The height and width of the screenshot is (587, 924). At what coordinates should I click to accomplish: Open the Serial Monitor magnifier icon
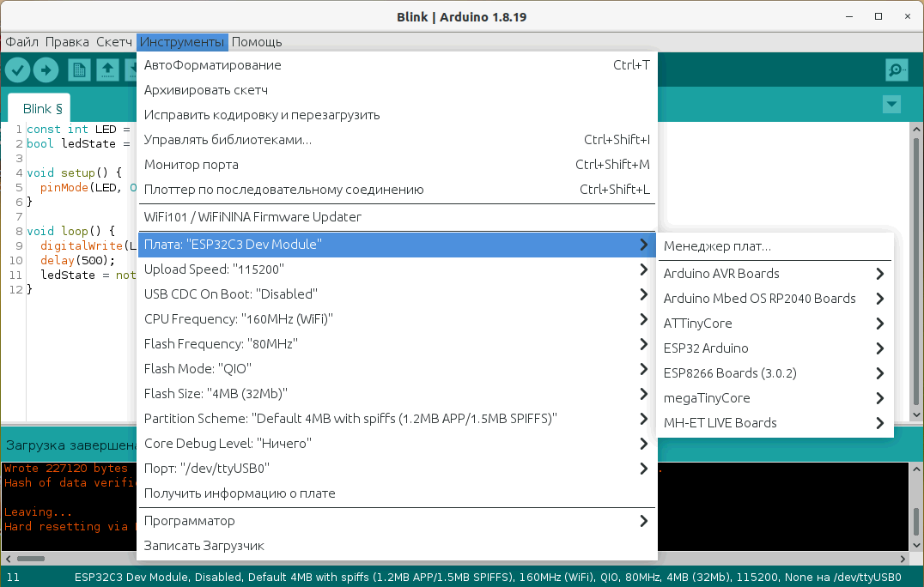[x=897, y=70]
